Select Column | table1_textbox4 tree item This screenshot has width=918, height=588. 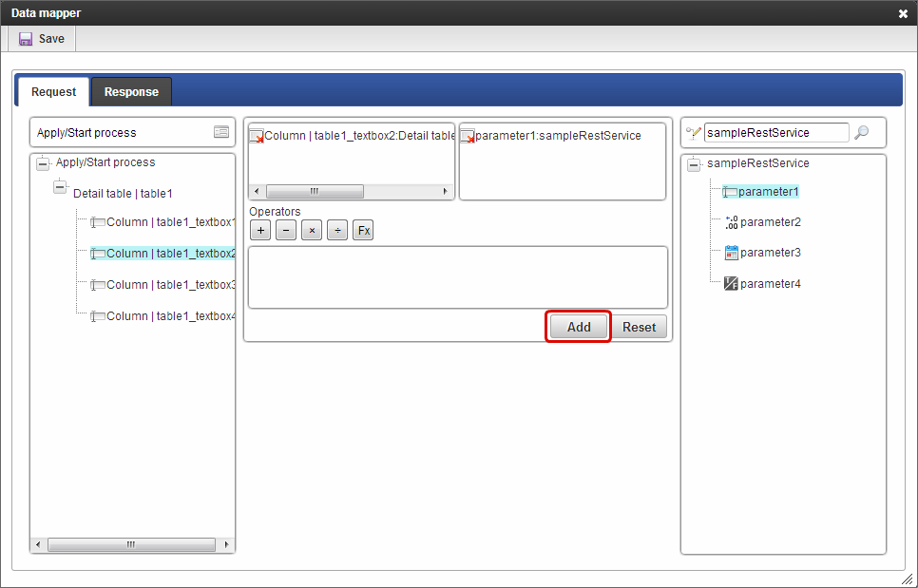pos(163,316)
